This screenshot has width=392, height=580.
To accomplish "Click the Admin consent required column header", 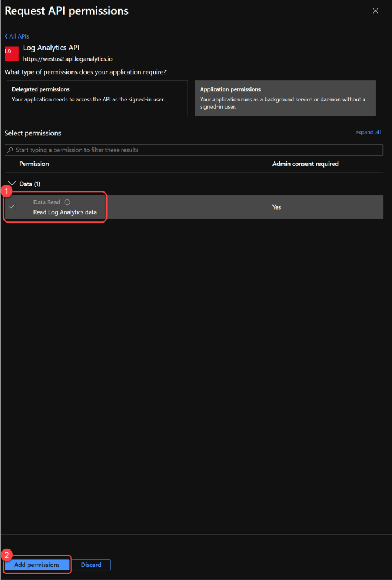I will coord(305,164).
